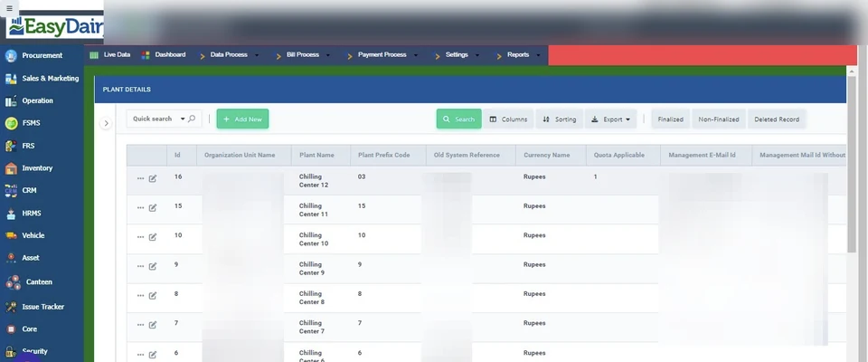Open more options for Chilling Center 11

coord(140,208)
